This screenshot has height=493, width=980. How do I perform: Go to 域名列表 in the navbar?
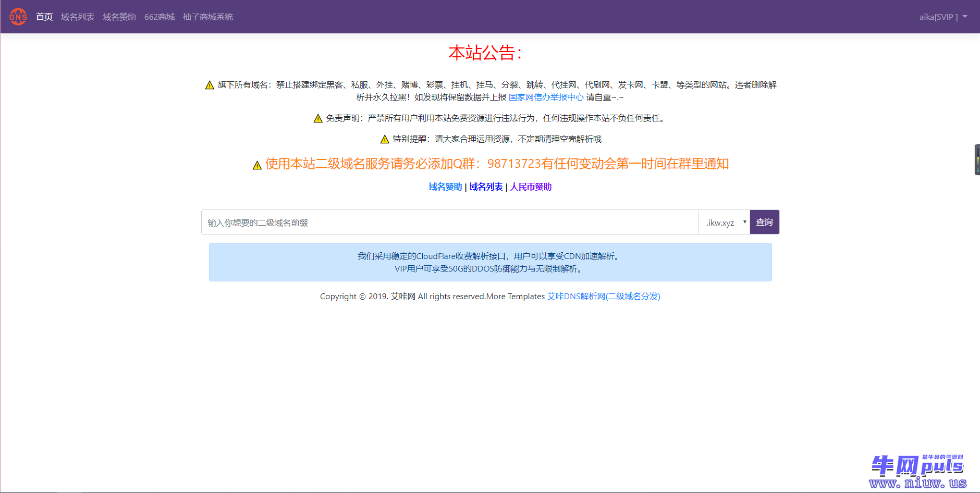[x=78, y=17]
